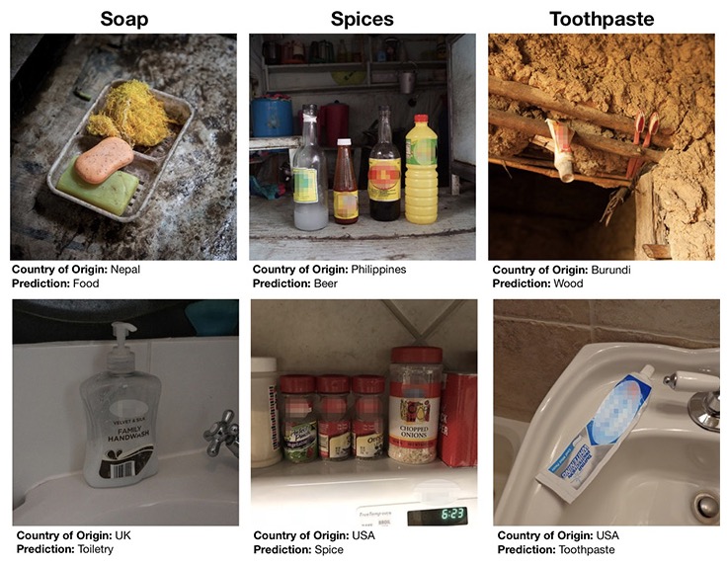Click the Toothpaste column heading
This screenshot has height=565, width=728.
602,19
